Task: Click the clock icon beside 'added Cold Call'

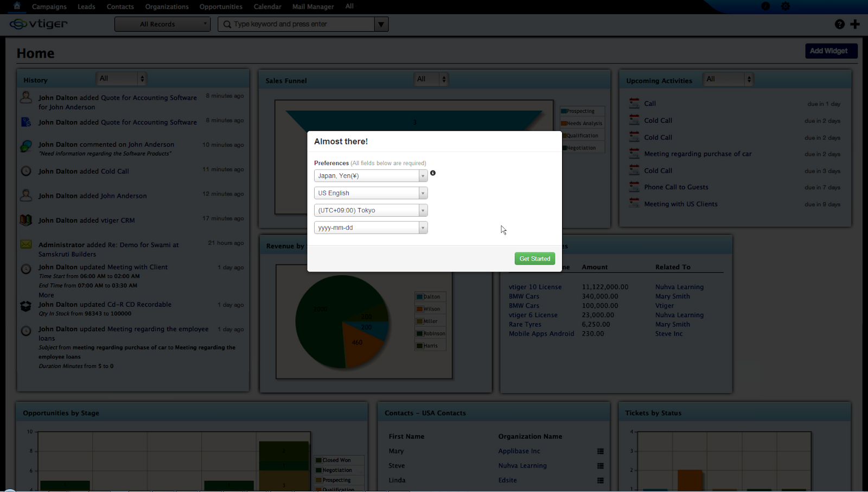Action: (26, 171)
